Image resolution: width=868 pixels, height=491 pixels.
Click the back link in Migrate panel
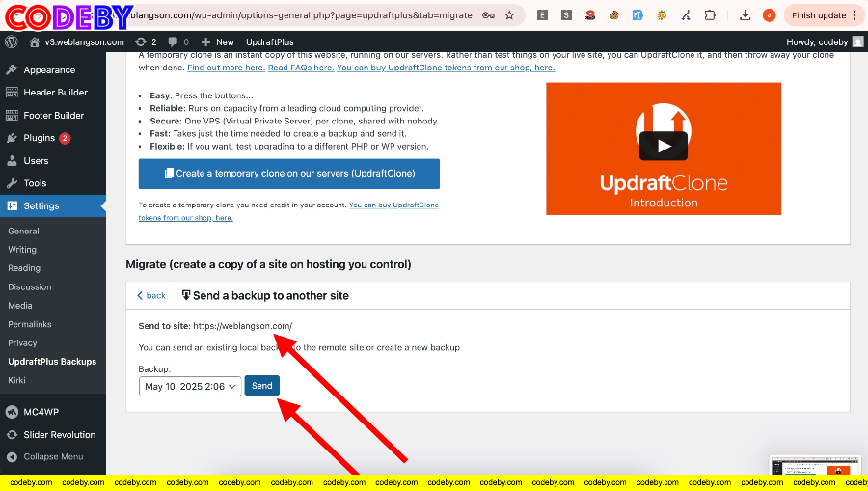151,295
